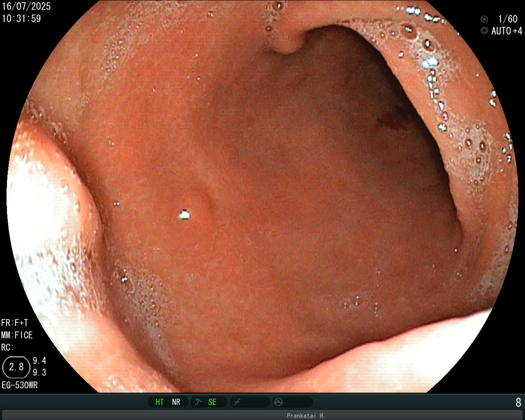Click the MM:FICE mode label
The image size is (525, 420).
click(x=17, y=335)
